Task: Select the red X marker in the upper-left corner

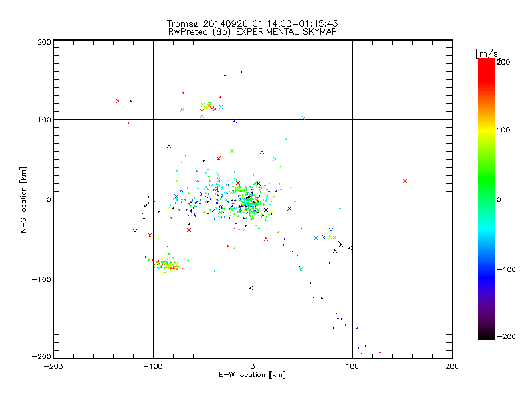Action: (118, 101)
